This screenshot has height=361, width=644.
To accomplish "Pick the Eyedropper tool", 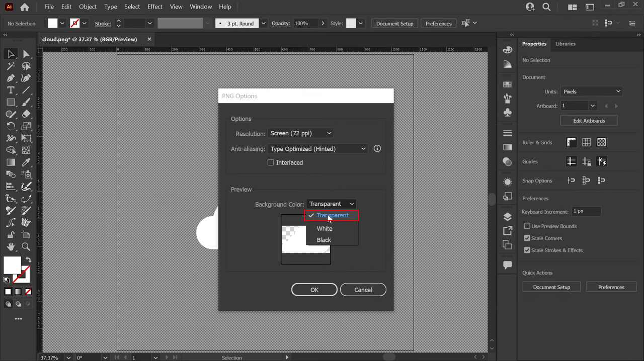I will 26,162.
